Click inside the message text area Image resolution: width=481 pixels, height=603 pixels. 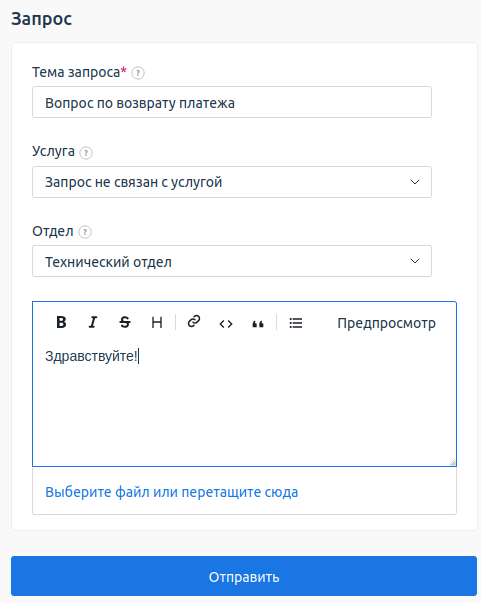pyautogui.click(x=245, y=402)
